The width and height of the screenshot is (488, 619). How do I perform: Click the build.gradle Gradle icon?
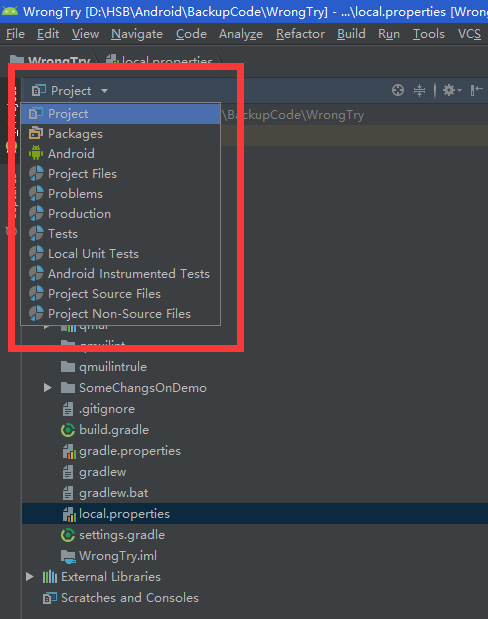point(68,430)
